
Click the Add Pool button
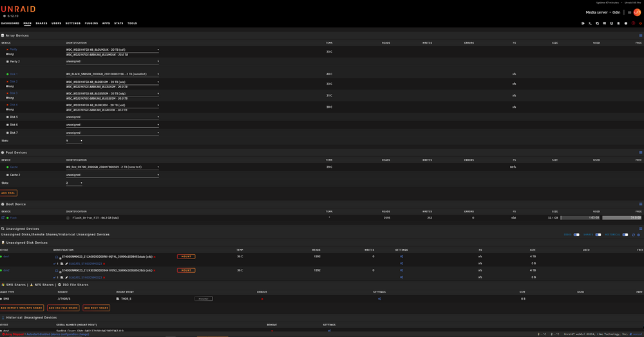[8, 193]
